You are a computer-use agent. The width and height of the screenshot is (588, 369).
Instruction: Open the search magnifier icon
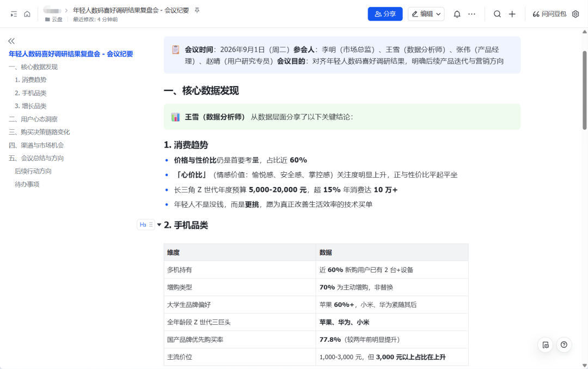point(497,14)
